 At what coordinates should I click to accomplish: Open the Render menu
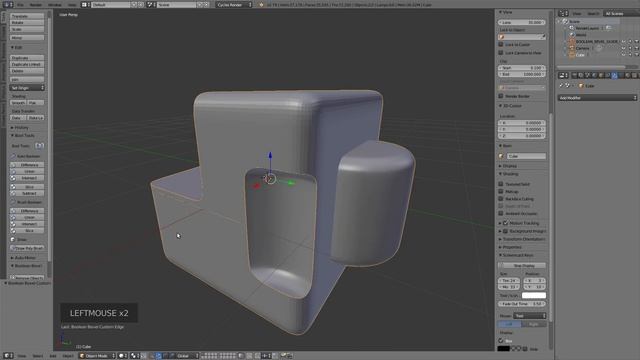click(x=36, y=5)
